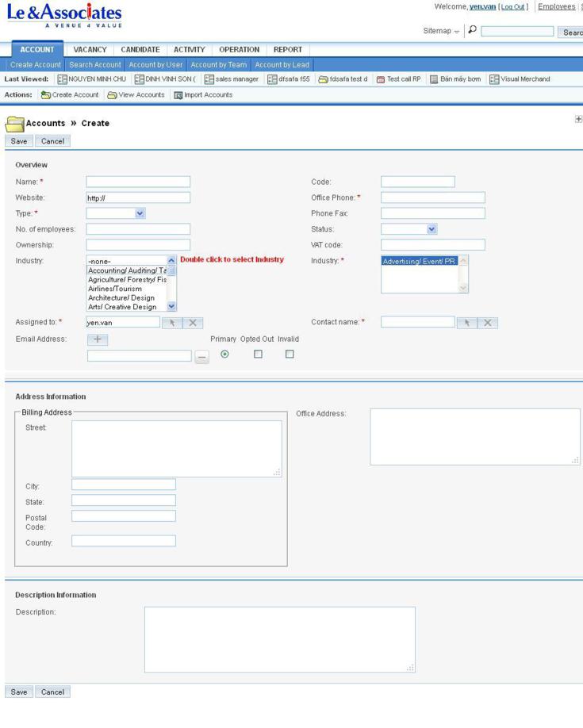Open sales manager last viewed item
The image size is (583, 728).
point(232,79)
